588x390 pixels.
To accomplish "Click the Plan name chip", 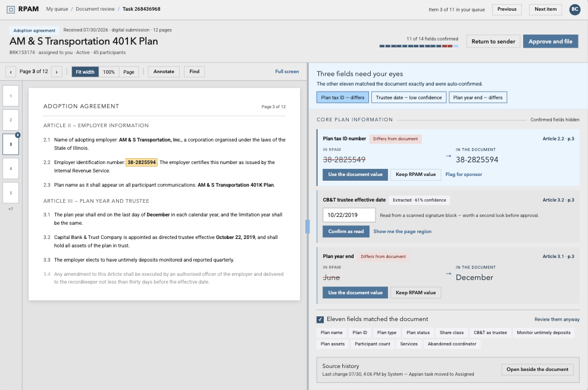I will pos(331,333).
